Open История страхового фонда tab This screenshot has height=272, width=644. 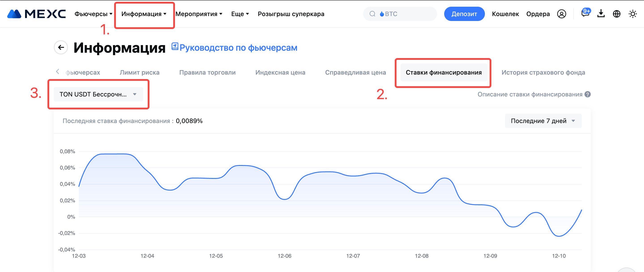click(x=543, y=72)
